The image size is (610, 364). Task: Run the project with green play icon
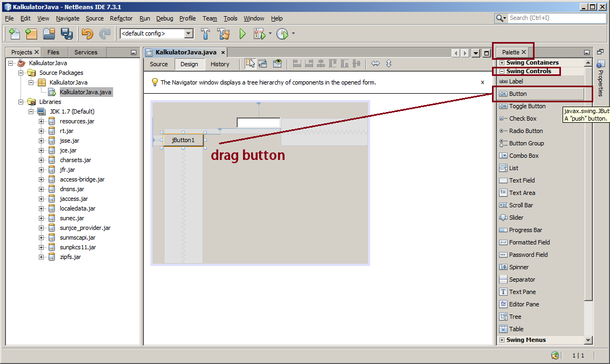click(x=242, y=34)
